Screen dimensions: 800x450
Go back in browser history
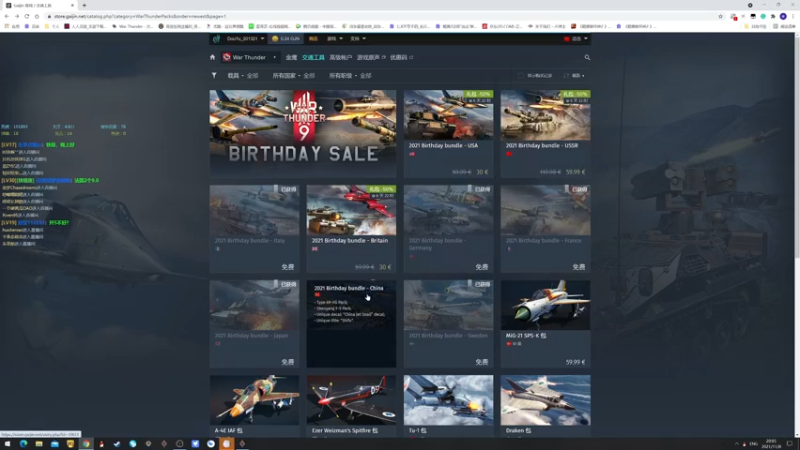click(7, 16)
